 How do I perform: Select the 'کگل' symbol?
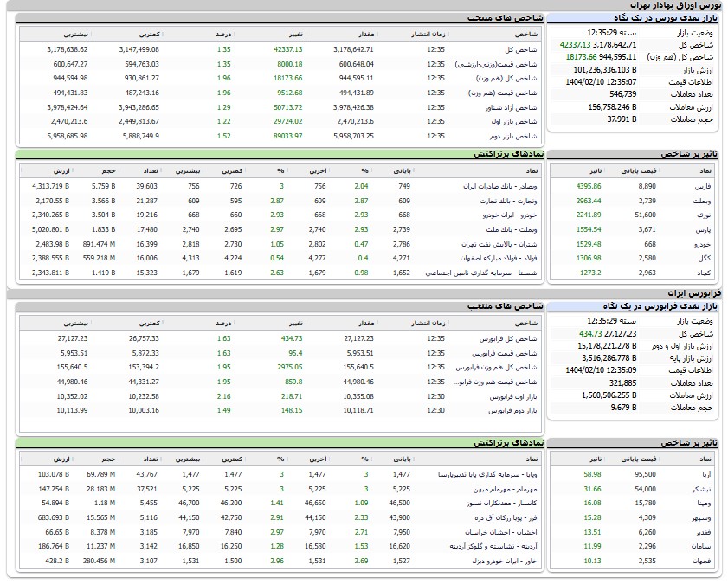point(705,258)
